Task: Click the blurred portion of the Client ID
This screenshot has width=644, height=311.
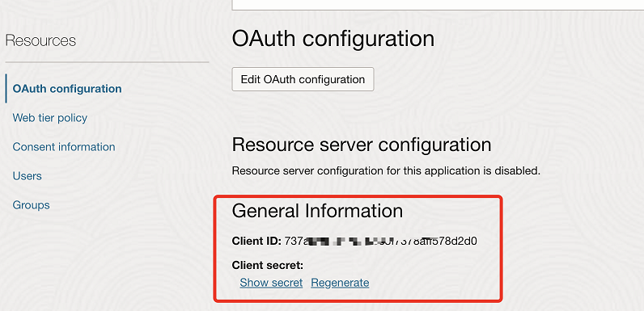Action: coord(341,241)
